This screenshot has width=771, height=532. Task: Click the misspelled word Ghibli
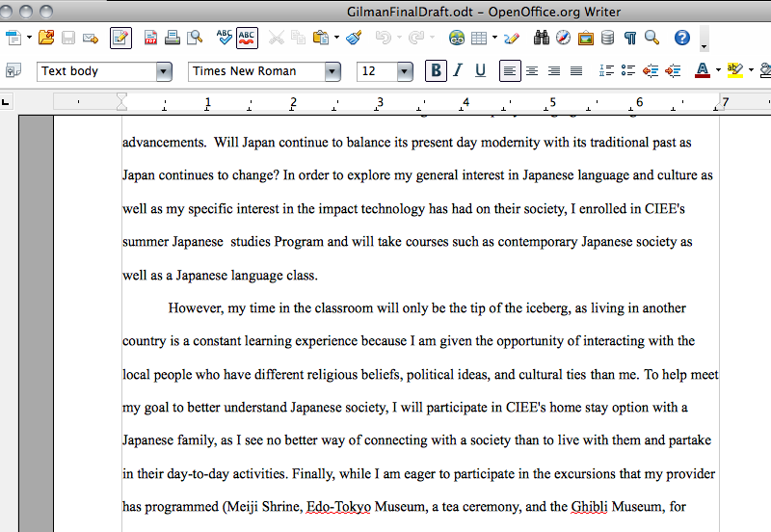point(589,506)
